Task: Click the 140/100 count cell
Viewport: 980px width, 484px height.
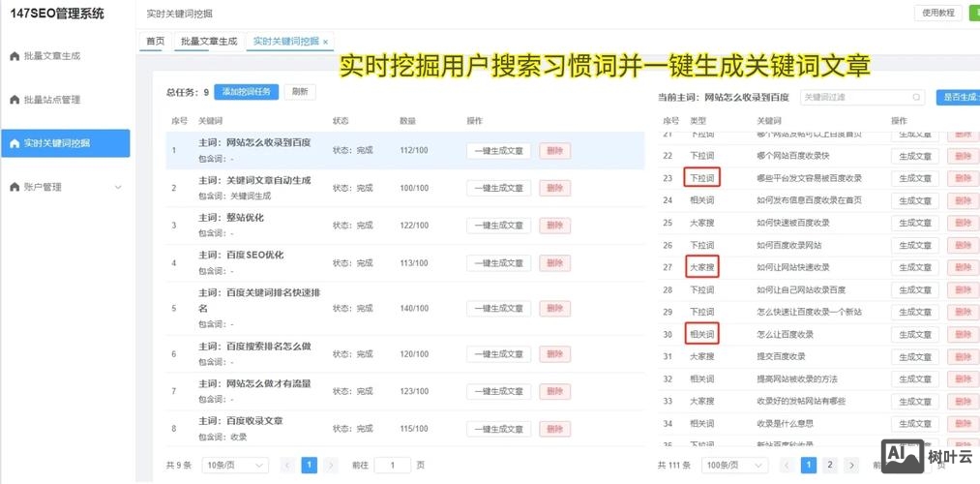Action: (414, 309)
